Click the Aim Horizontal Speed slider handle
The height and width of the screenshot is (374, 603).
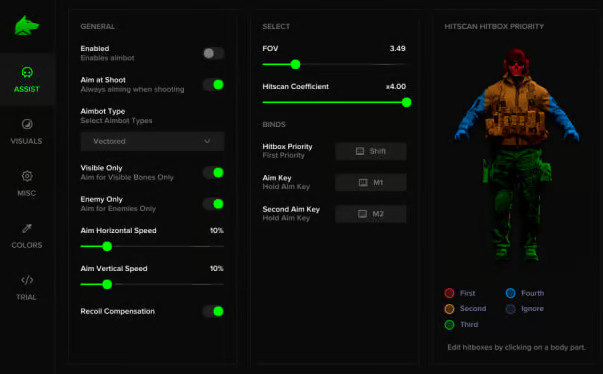[107, 246]
